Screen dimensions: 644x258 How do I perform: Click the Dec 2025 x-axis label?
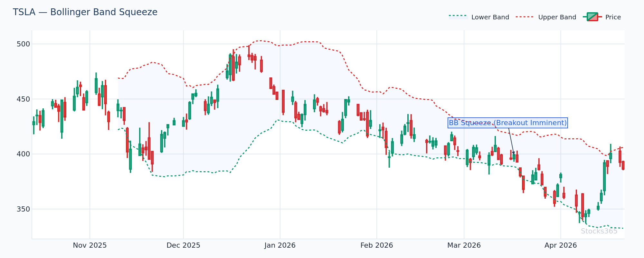pos(183,245)
